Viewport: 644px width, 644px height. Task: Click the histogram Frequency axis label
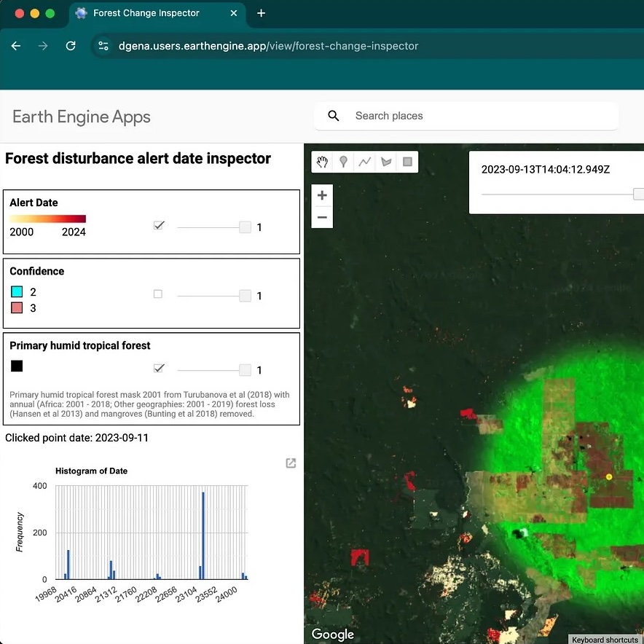pyautogui.click(x=19, y=532)
